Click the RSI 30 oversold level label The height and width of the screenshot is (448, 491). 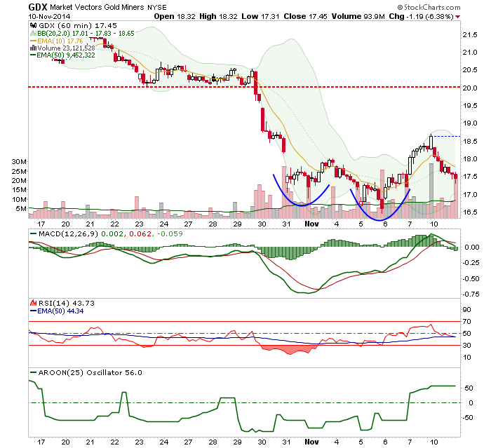pos(467,346)
